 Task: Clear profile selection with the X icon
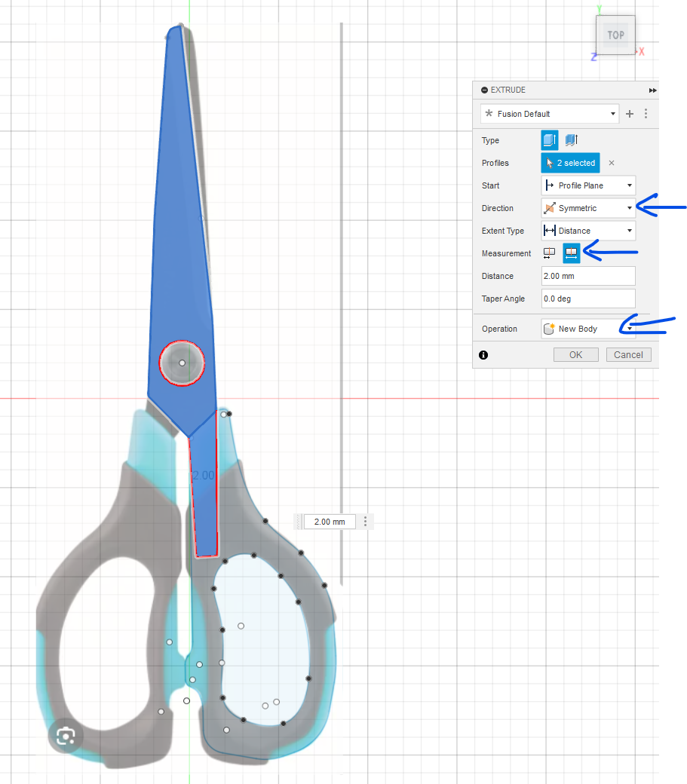612,163
